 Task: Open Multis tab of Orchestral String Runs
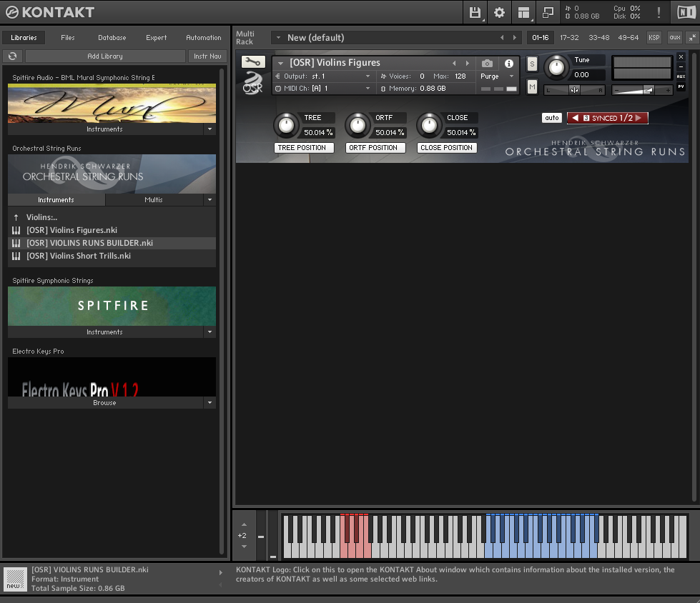point(154,200)
